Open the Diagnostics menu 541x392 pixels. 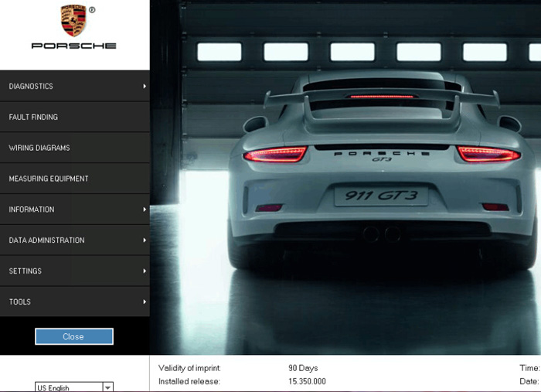[x=74, y=86]
